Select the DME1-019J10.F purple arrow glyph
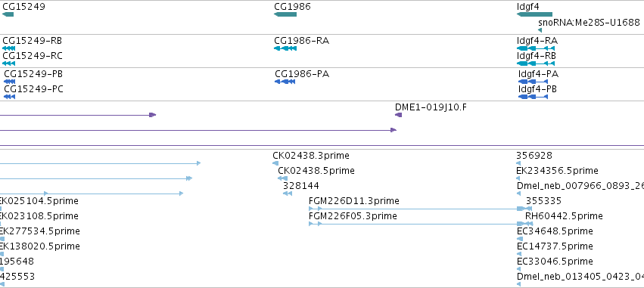644x288 pixels. click(x=398, y=115)
